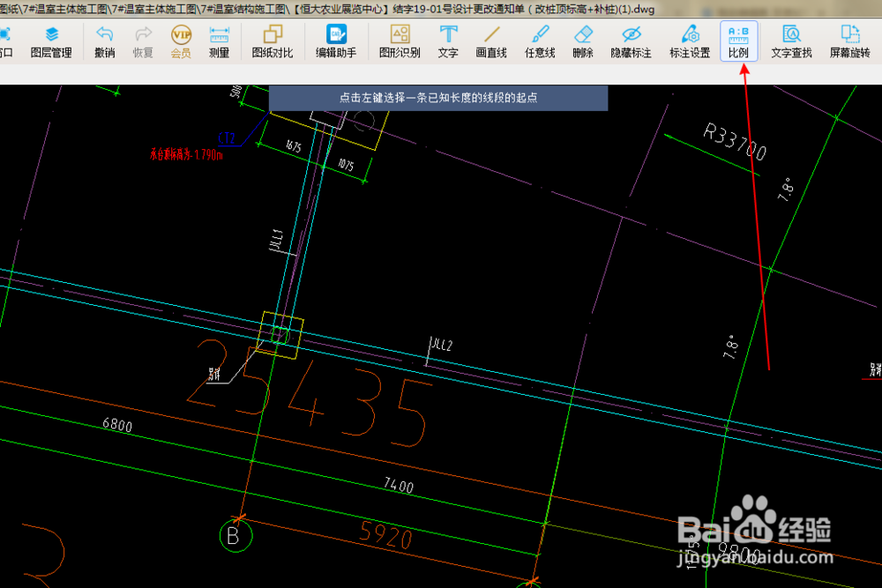Select the 测量 measure tool

click(x=219, y=42)
